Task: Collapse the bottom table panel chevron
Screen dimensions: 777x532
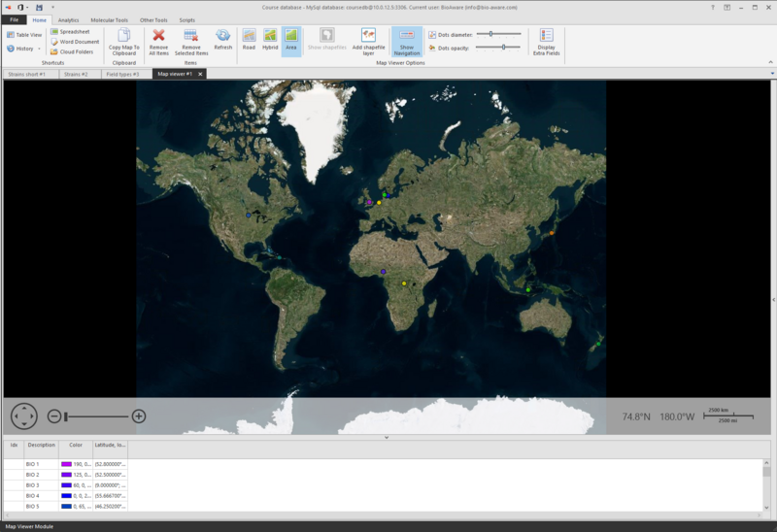Action: pyautogui.click(x=387, y=437)
